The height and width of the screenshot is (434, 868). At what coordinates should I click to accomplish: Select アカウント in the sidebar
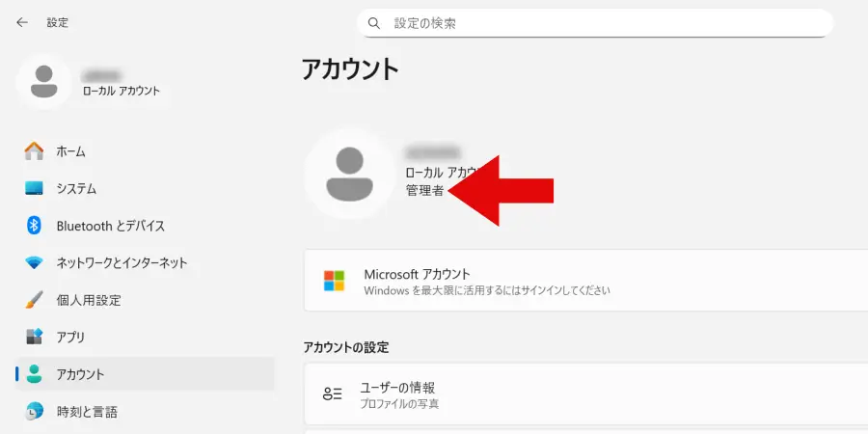145,374
